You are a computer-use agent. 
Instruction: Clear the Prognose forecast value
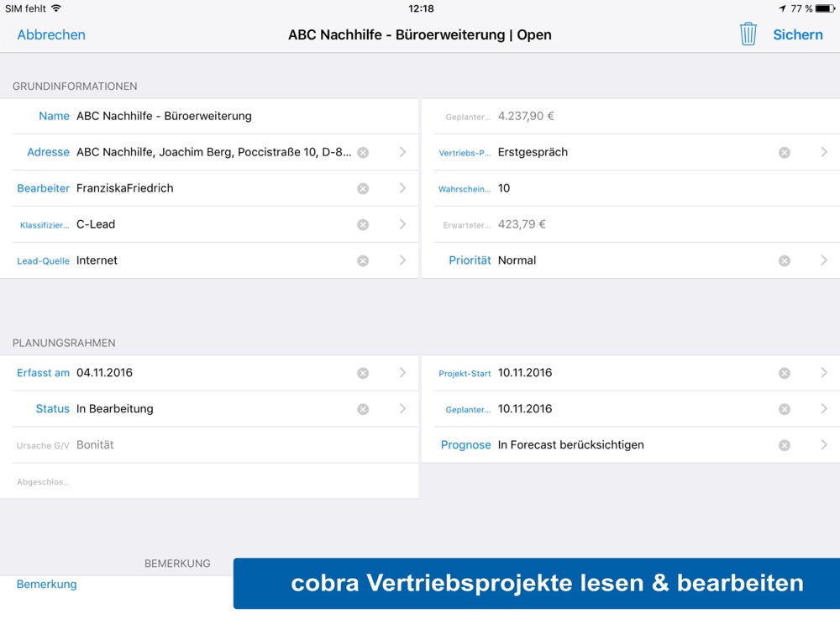point(785,445)
